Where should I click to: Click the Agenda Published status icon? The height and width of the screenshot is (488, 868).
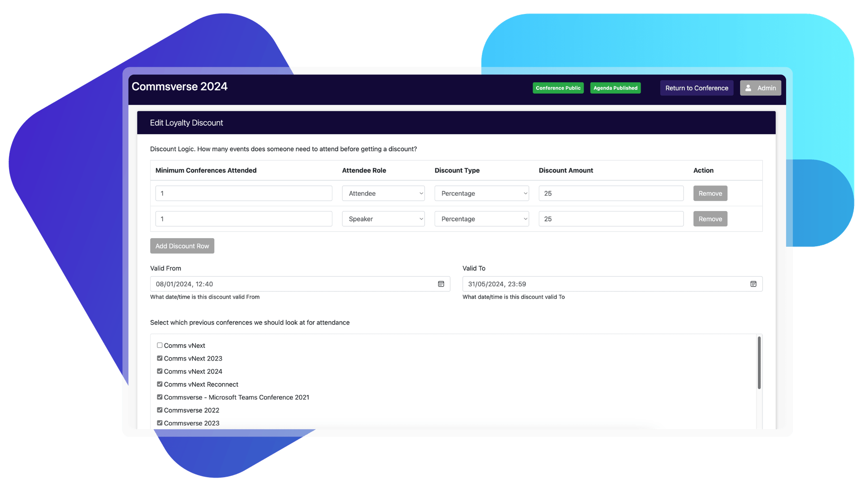(615, 88)
